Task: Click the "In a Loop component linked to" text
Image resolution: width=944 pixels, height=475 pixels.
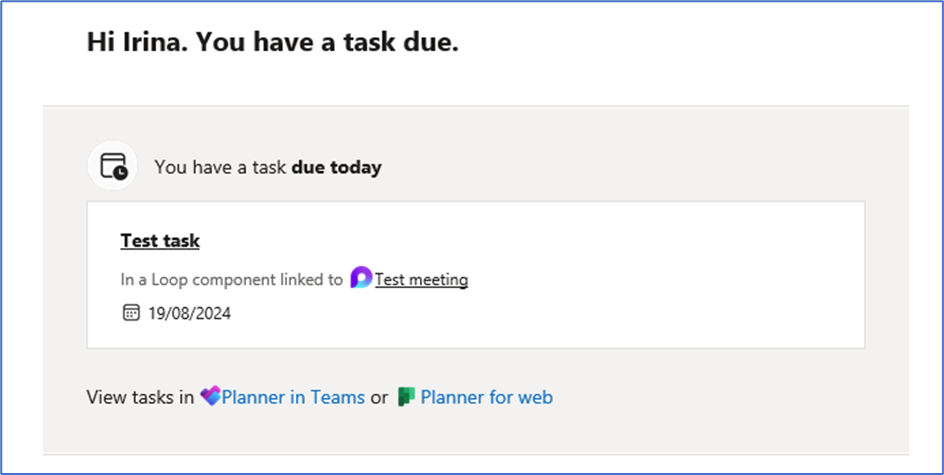Action: (231, 280)
